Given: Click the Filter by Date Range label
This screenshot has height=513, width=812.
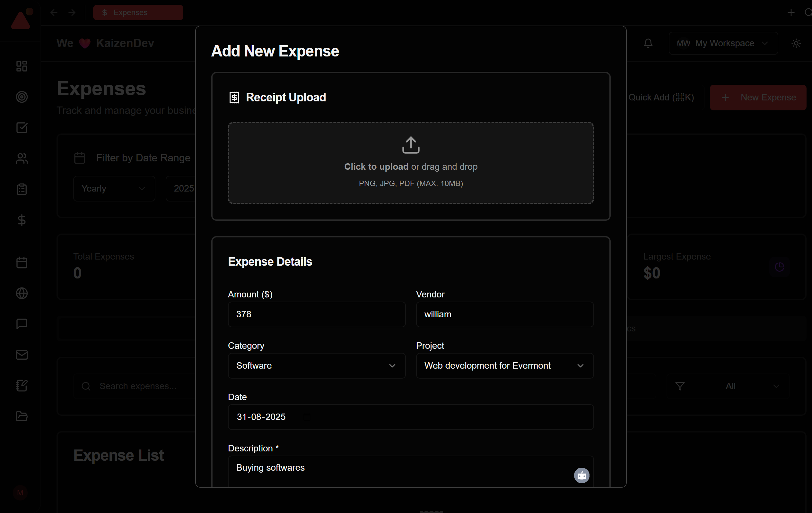Looking at the screenshot, I should click(143, 158).
